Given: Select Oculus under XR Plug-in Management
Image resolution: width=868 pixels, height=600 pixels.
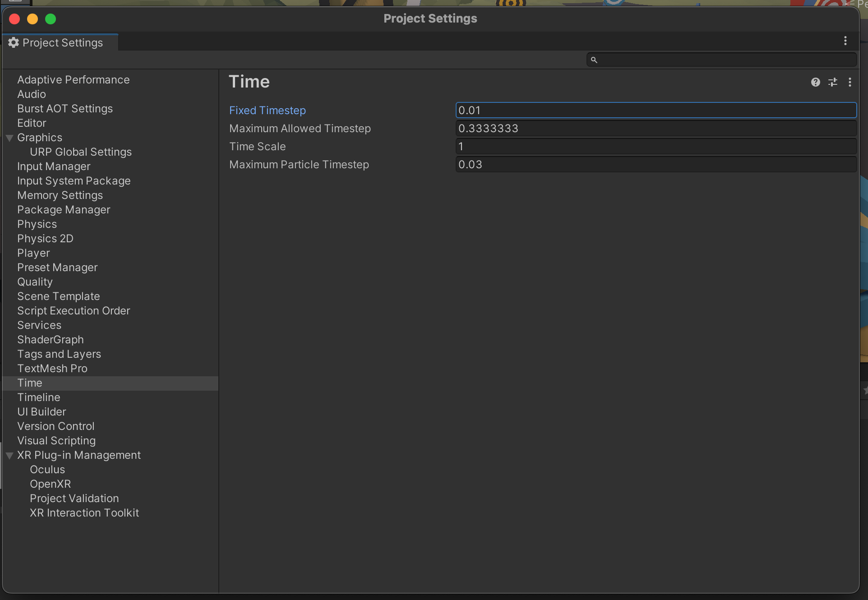Looking at the screenshot, I should 47,470.
